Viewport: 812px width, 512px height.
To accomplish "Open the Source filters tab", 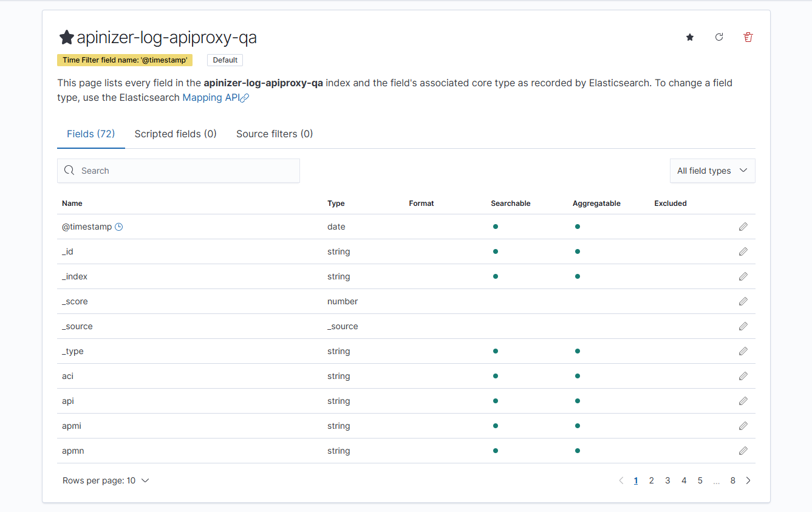I will 275,134.
